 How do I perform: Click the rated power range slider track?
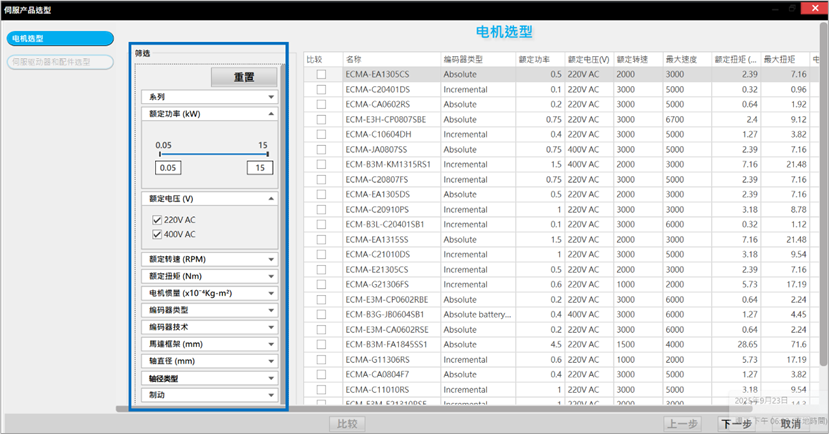coord(209,154)
